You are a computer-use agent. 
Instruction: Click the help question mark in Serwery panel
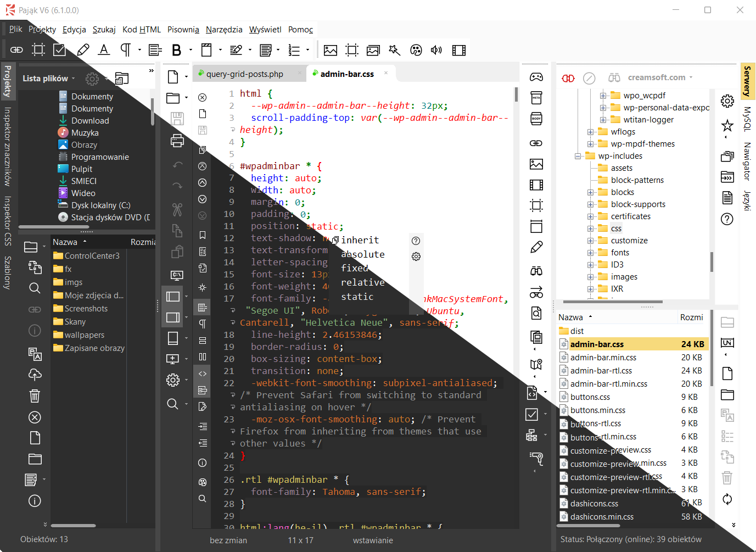[x=727, y=219]
